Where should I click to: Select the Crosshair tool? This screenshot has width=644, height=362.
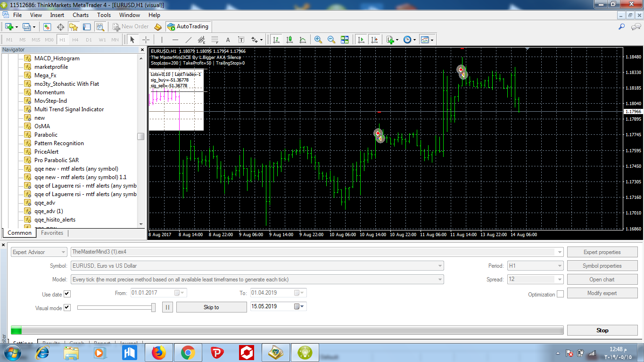(x=146, y=40)
